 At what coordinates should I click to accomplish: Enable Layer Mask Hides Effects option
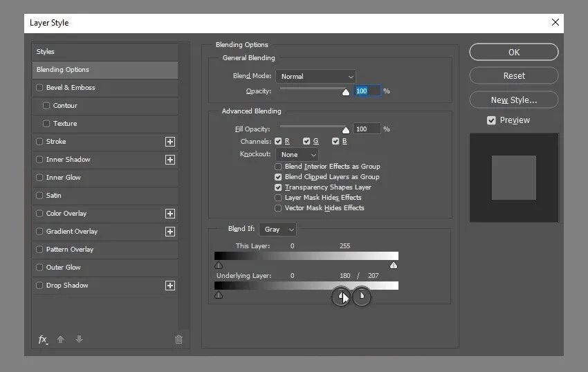(x=278, y=198)
